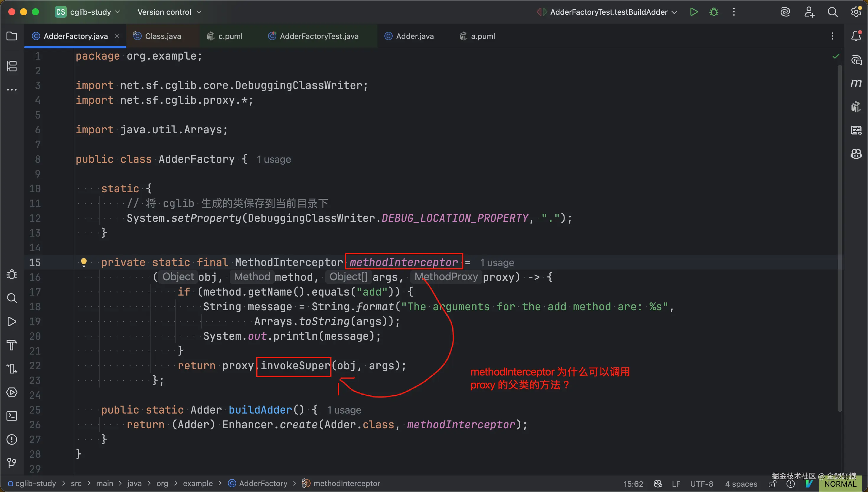Switch to the Adder.java tab
The height and width of the screenshot is (492, 868).
click(x=414, y=36)
